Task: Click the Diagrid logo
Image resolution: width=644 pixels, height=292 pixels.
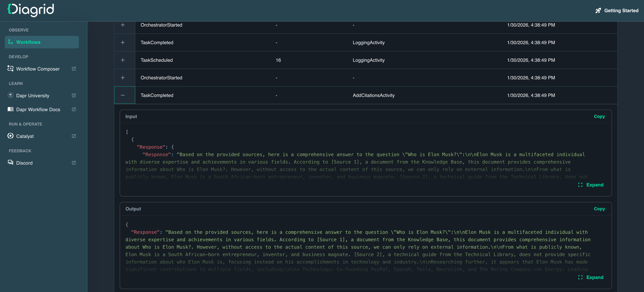Action: (31, 10)
